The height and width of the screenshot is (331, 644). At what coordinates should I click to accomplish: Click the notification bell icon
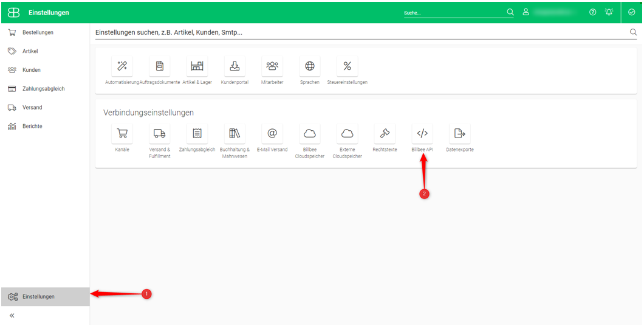[609, 12]
